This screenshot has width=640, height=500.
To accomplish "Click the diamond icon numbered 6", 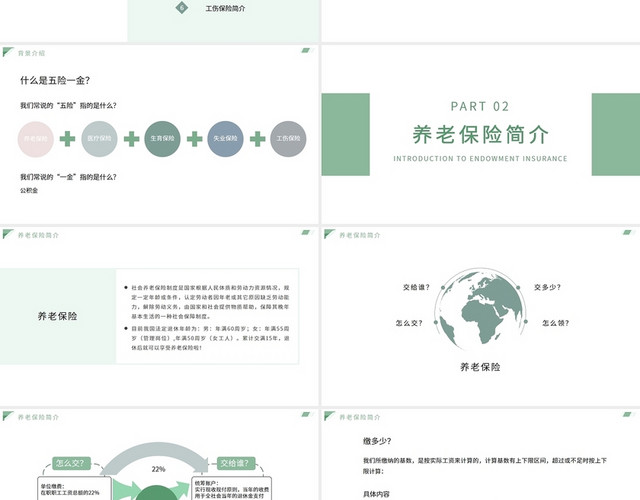I will 182,7.
